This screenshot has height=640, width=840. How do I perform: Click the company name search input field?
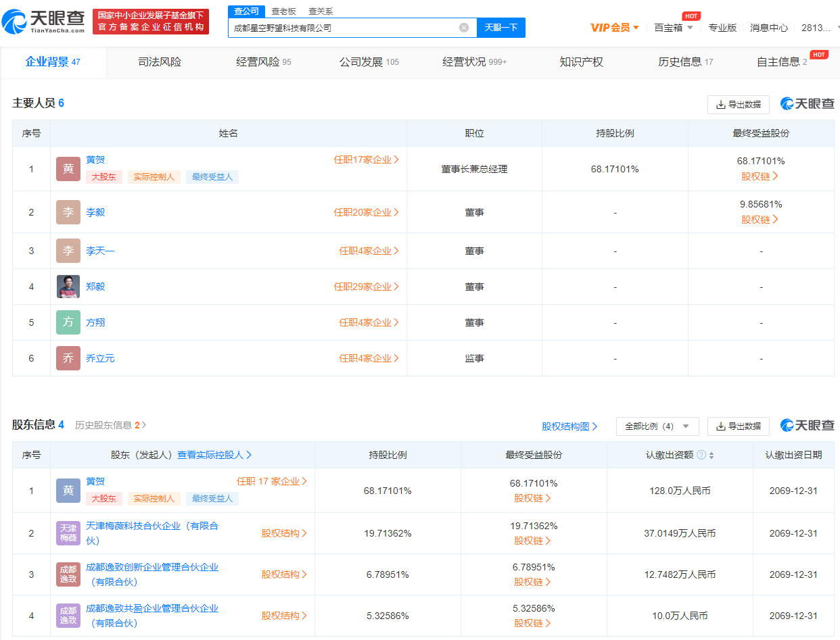(x=342, y=28)
